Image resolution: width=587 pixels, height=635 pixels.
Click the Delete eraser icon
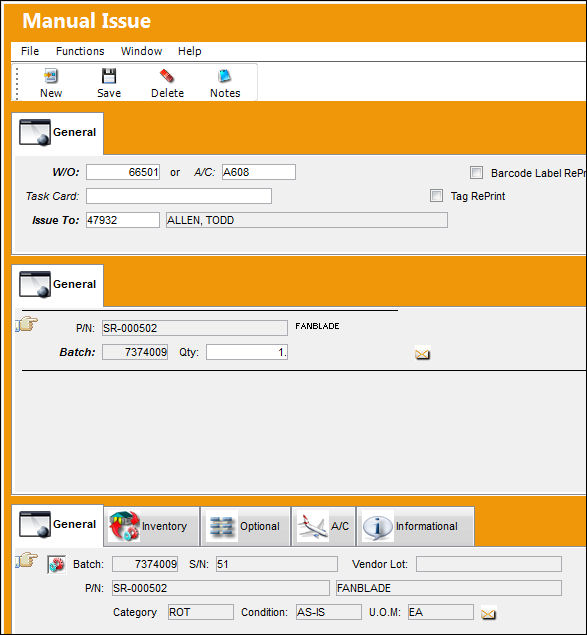(x=167, y=76)
